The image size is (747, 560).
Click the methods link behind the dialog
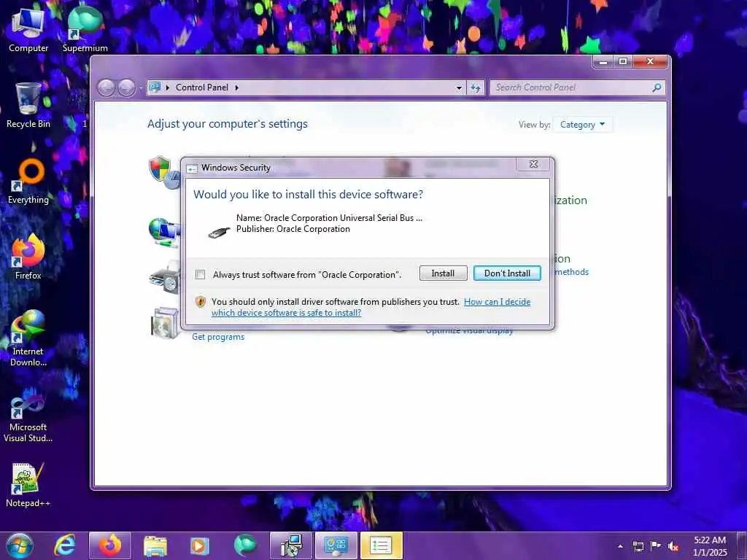tap(572, 272)
